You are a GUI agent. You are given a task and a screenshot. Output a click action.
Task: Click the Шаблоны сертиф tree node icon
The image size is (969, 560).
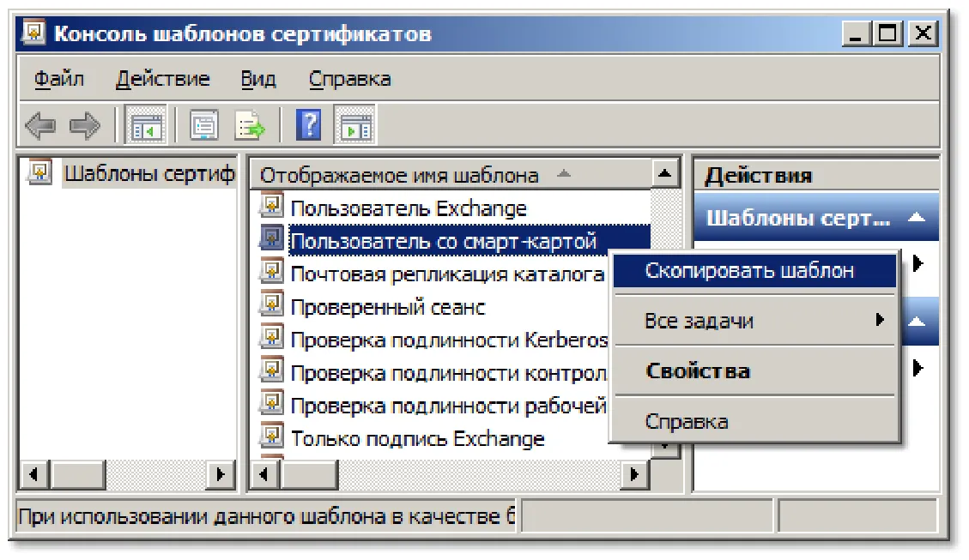[x=39, y=173]
